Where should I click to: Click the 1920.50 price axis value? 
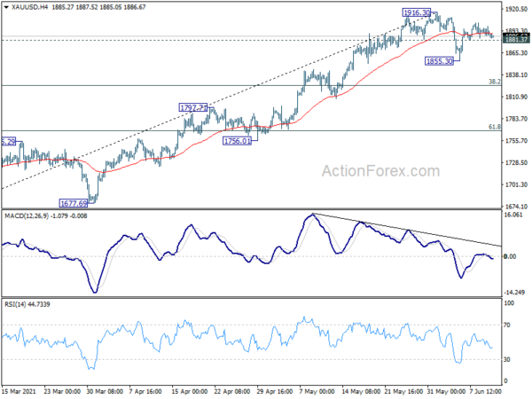516,9
